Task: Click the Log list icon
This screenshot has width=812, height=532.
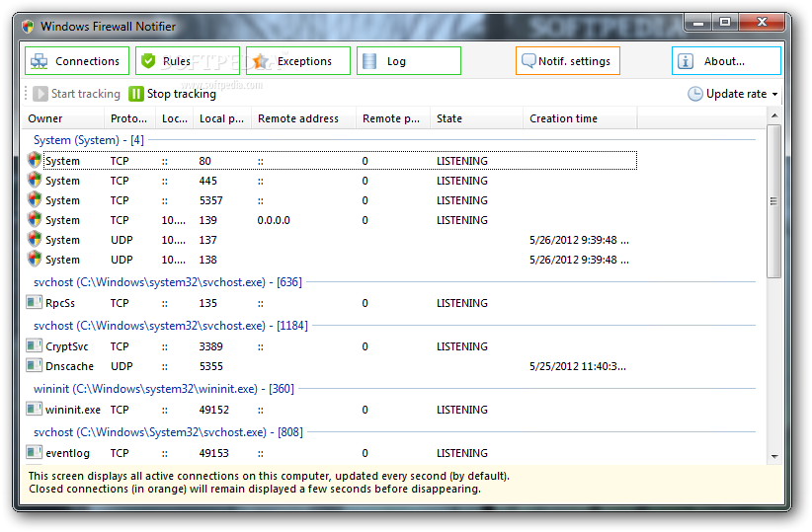Action: [x=369, y=61]
